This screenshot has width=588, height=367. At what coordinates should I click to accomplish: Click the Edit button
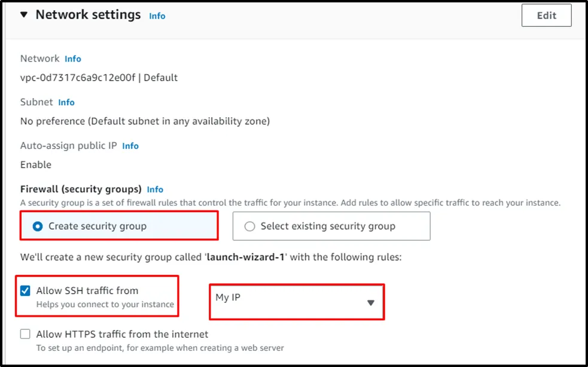(546, 16)
